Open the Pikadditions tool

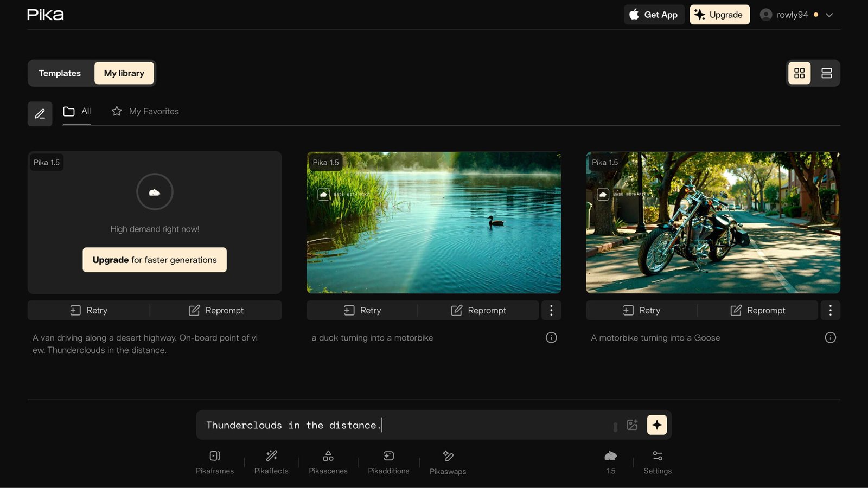click(x=388, y=462)
